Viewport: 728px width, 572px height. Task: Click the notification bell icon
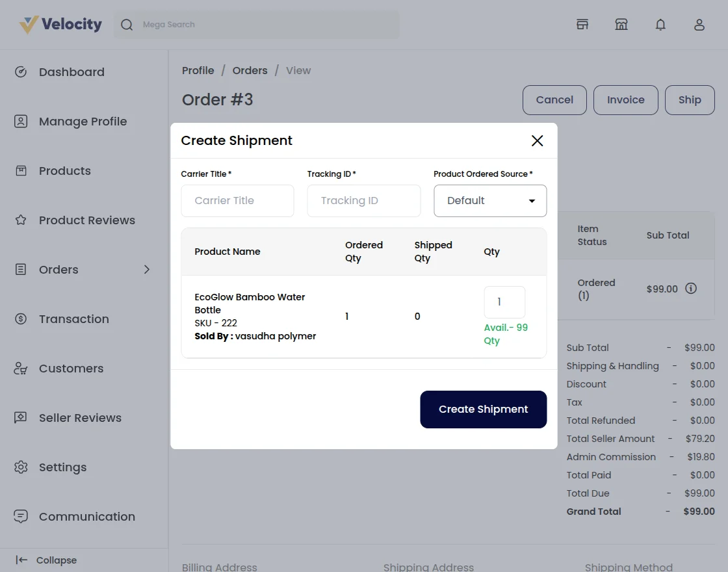point(660,25)
